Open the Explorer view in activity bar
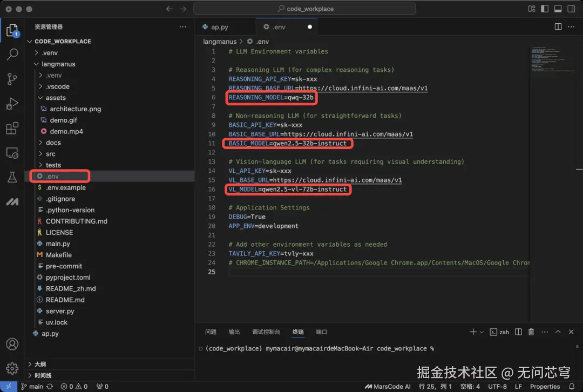Screen dimensions: 583x392 point(12,30)
